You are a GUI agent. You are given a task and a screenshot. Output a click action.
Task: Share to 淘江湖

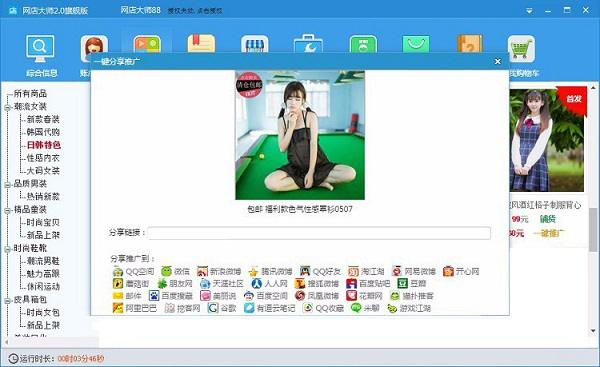[x=366, y=271]
